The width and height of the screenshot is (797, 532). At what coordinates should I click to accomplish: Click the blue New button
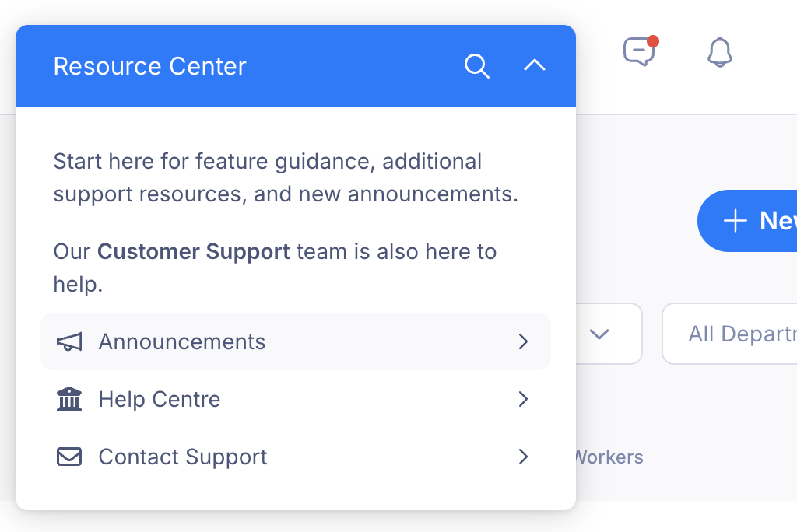[x=747, y=221]
